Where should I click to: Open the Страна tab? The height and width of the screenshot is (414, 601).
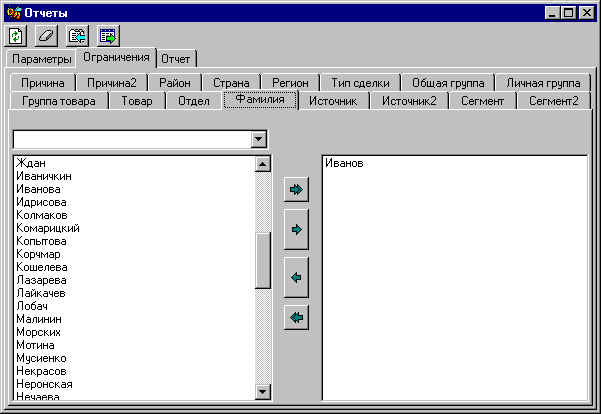(231, 83)
